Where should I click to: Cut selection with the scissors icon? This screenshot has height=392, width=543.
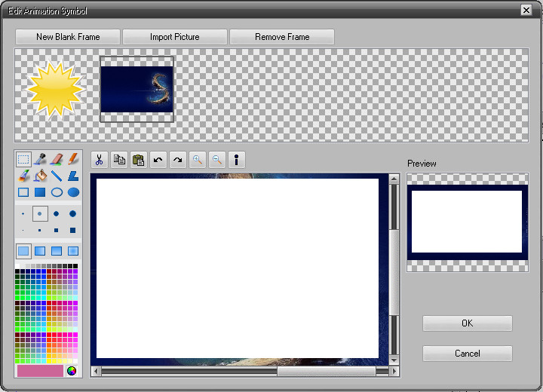click(100, 160)
